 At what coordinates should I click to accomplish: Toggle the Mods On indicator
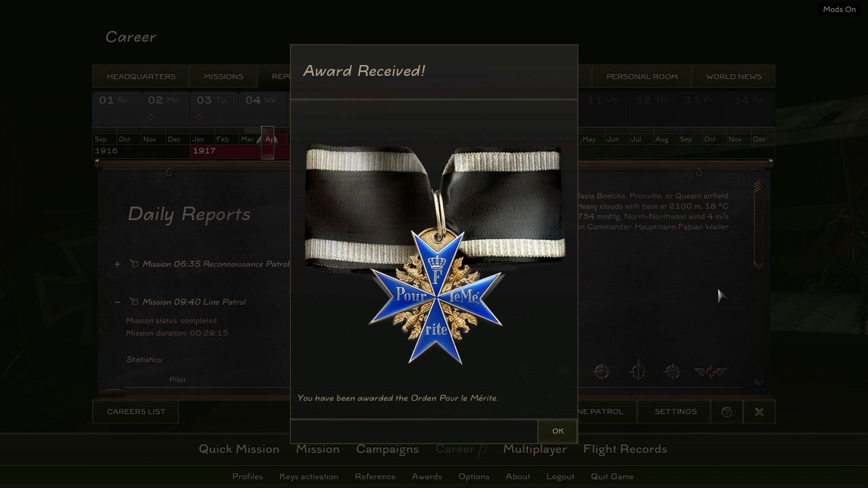(x=839, y=9)
